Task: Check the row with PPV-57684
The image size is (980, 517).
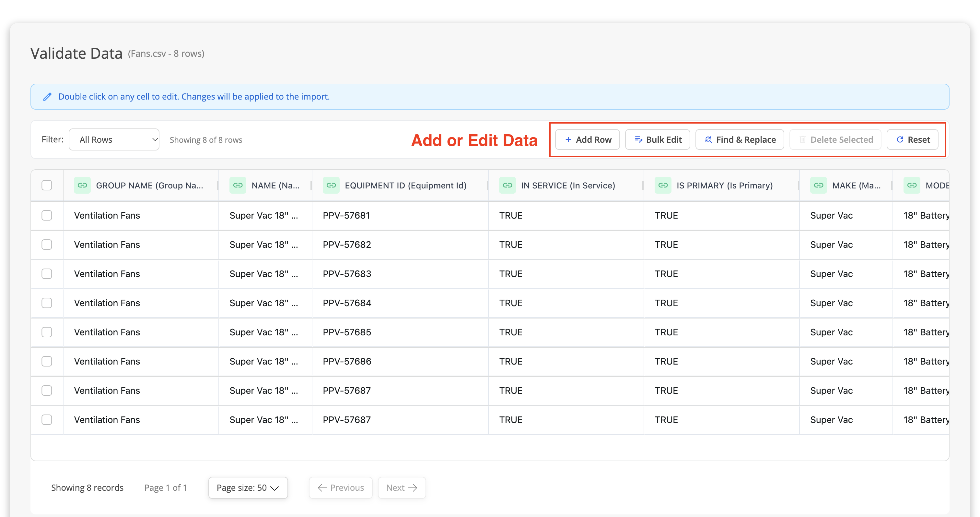Action: [47, 303]
